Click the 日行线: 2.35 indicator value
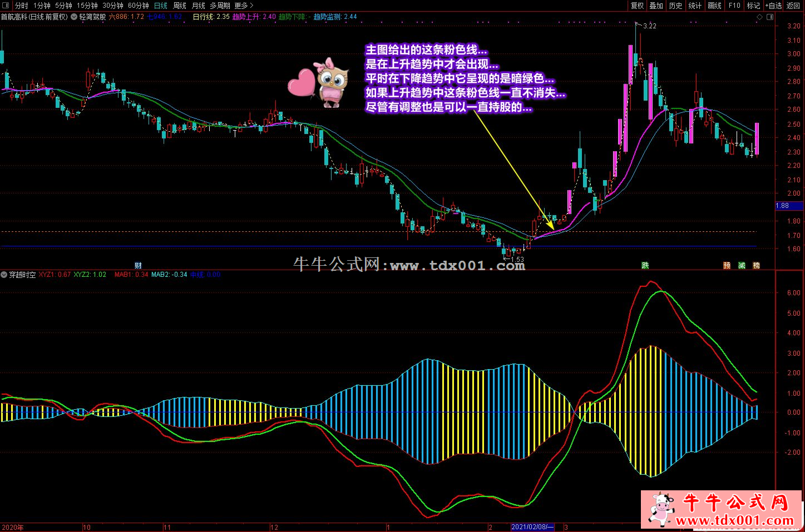Screen dimensions: 805x532 pos(211,17)
